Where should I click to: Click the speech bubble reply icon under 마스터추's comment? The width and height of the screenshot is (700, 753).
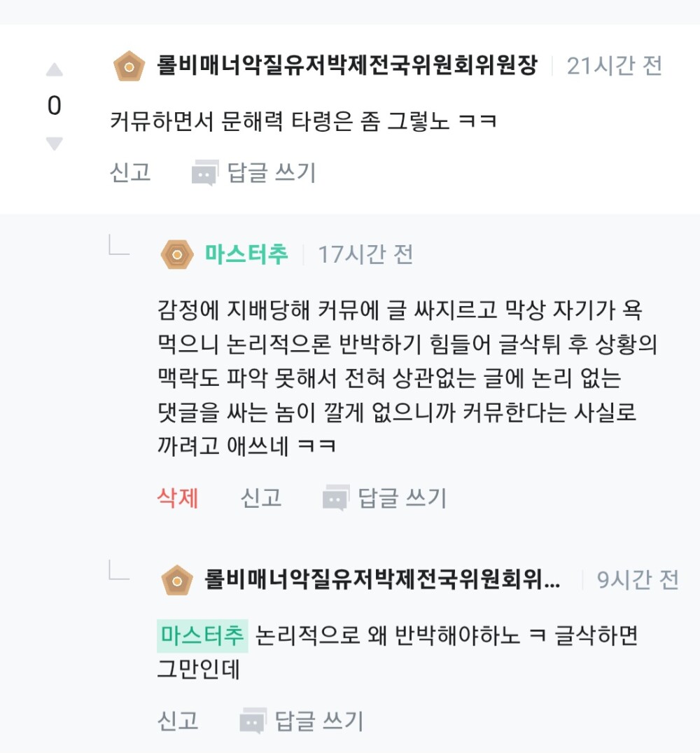335,498
